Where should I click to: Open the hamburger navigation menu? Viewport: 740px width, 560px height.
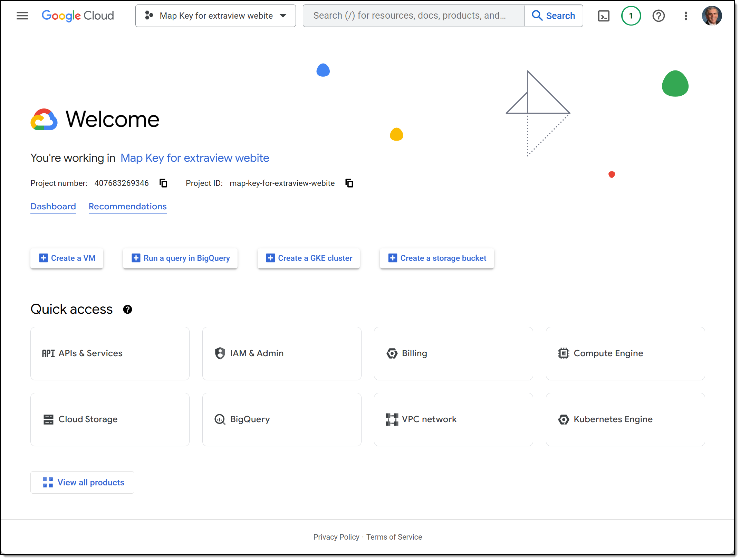click(22, 16)
